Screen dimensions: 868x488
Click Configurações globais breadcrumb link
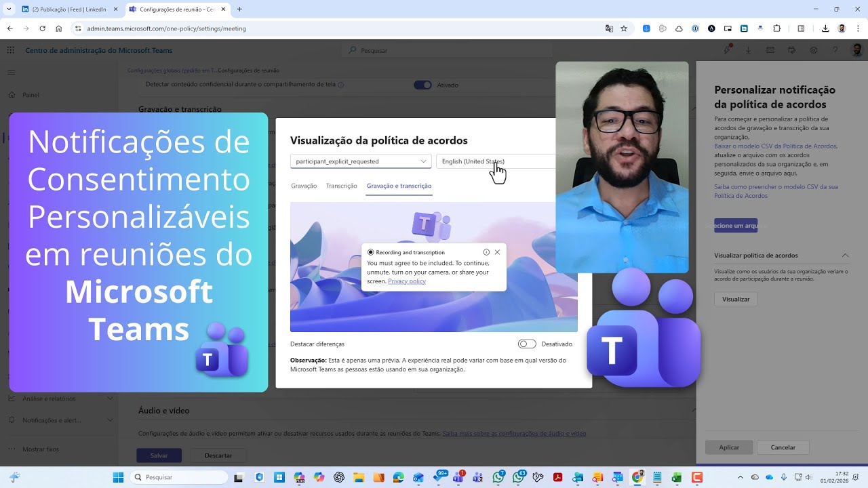pos(171,70)
